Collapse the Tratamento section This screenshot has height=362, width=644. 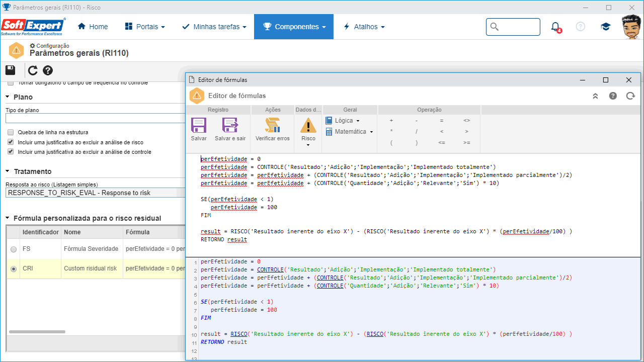click(x=8, y=171)
